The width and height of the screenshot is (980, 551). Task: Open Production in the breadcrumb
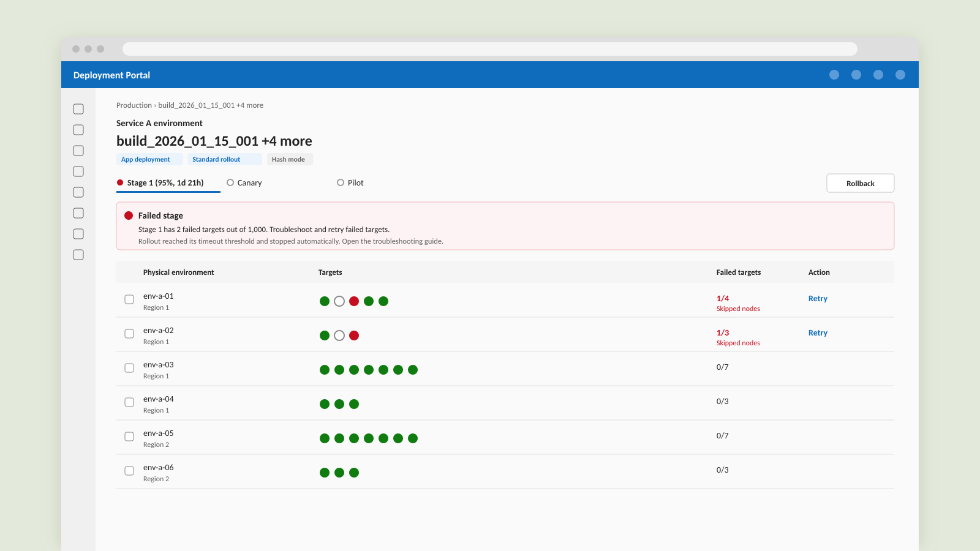pyautogui.click(x=134, y=105)
